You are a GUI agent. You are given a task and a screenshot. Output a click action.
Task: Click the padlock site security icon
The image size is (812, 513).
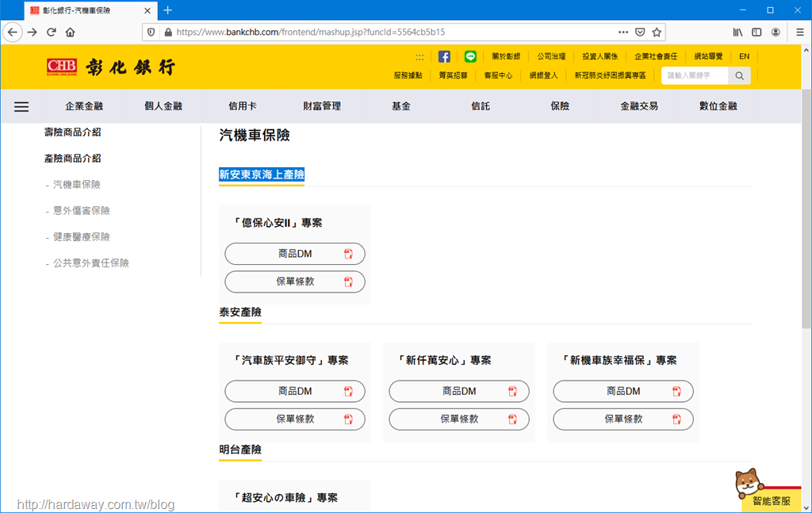coord(168,32)
